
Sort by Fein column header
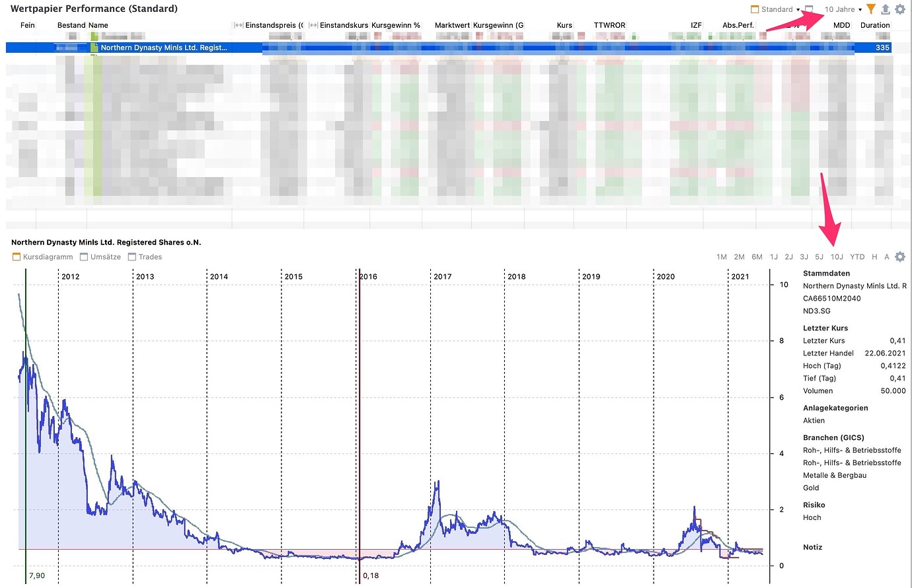(28, 25)
